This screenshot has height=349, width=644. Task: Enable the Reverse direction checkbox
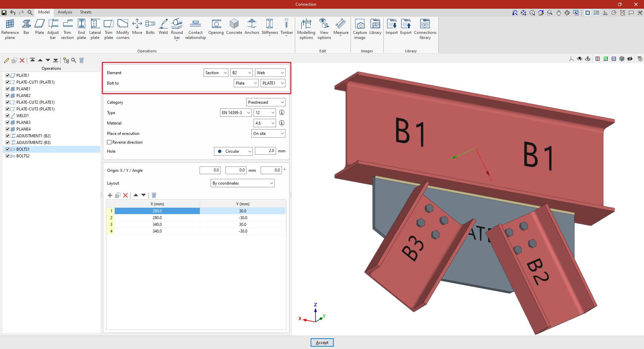tap(109, 142)
